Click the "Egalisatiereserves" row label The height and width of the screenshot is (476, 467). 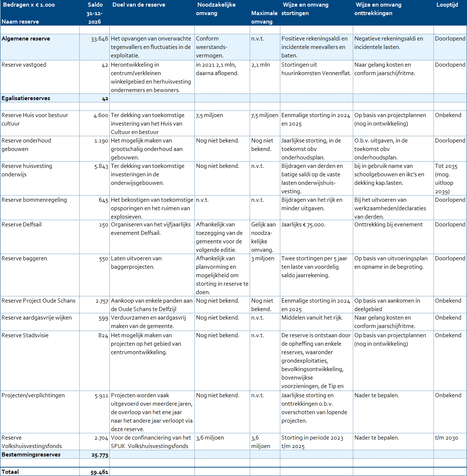[x=26, y=98]
